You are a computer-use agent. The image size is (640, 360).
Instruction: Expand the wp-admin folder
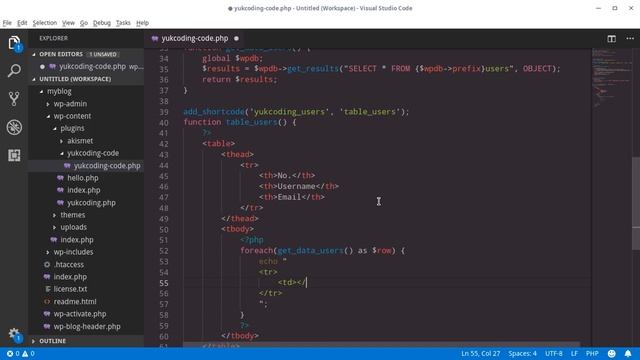coord(48,104)
